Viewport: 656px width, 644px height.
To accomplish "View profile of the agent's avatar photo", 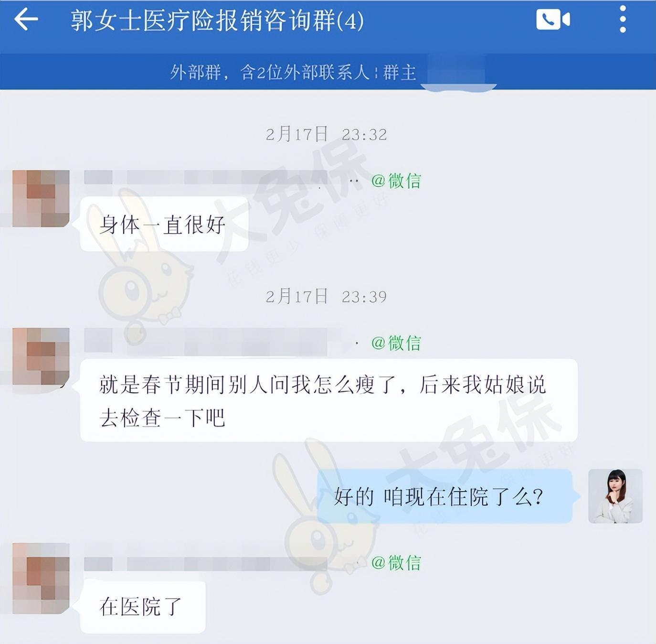I will (615, 496).
